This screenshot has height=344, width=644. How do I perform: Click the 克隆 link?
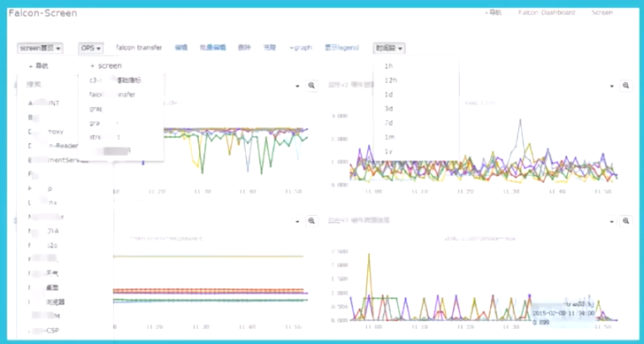(x=270, y=48)
